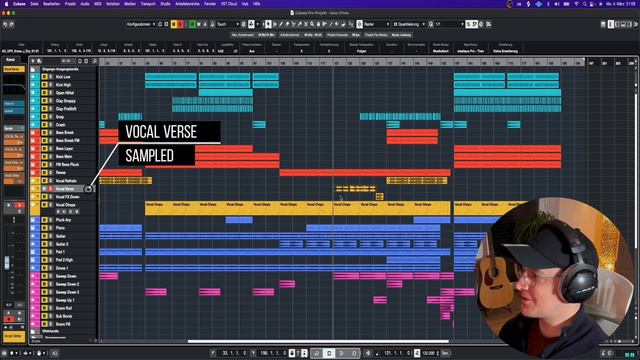Select the Draw pencil tool

tap(281, 24)
